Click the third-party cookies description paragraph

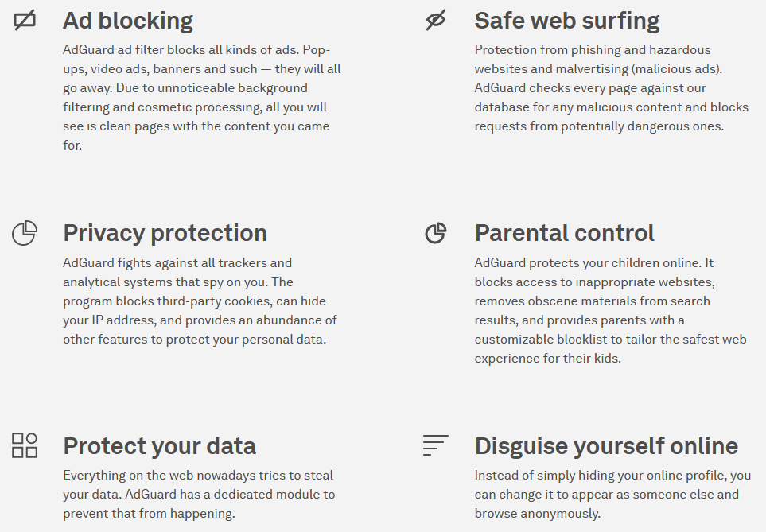click(200, 301)
